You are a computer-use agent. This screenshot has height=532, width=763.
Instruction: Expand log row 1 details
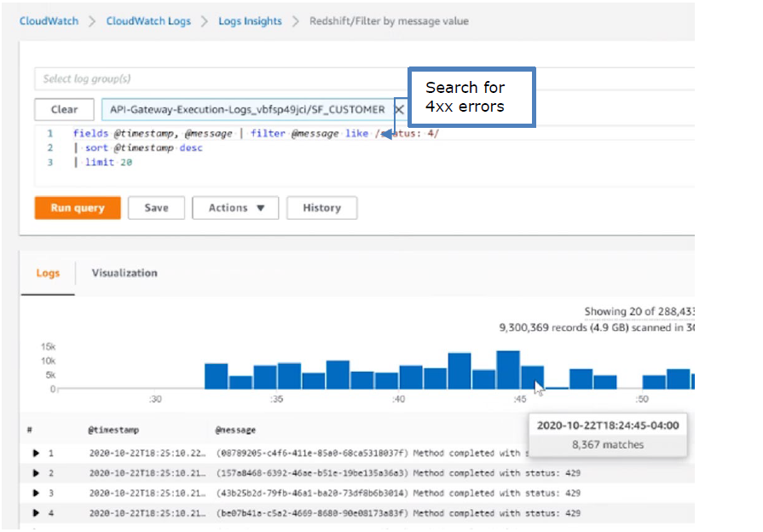point(36,454)
